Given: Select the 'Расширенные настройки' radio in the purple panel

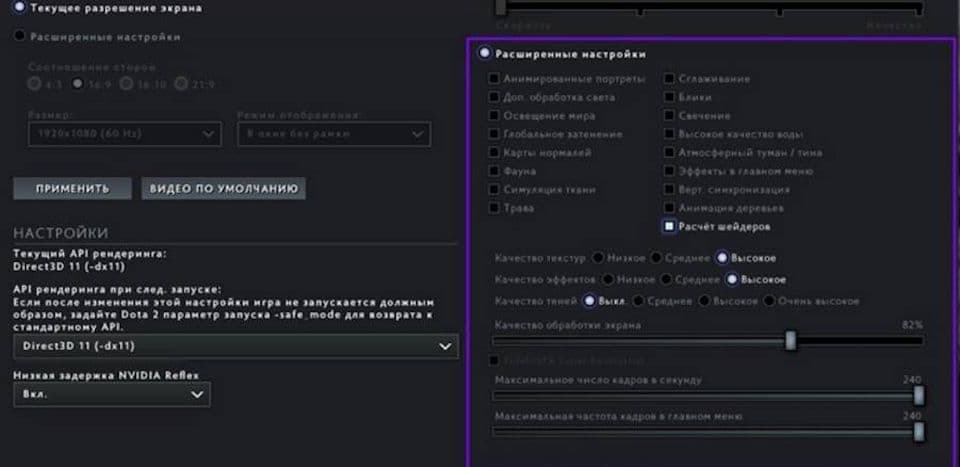Looking at the screenshot, I should tap(486, 54).
